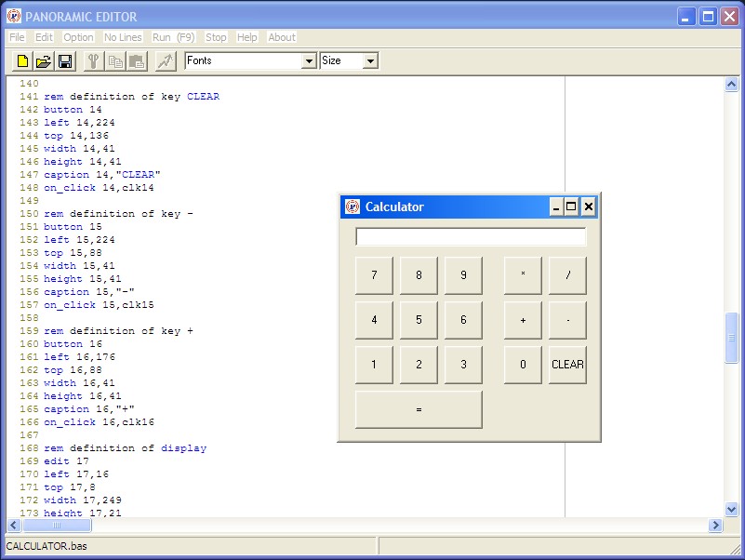The height and width of the screenshot is (560, 745).
Task: Open the Help menu
Action: 247,37
